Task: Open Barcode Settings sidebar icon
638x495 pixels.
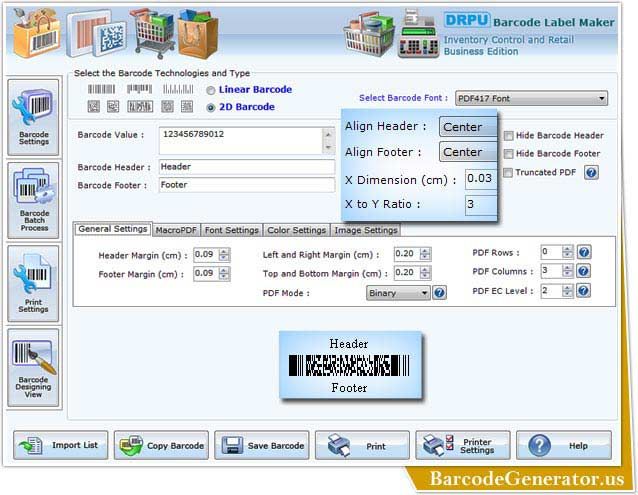Action: pyautogui.click(x=33, y=117)
